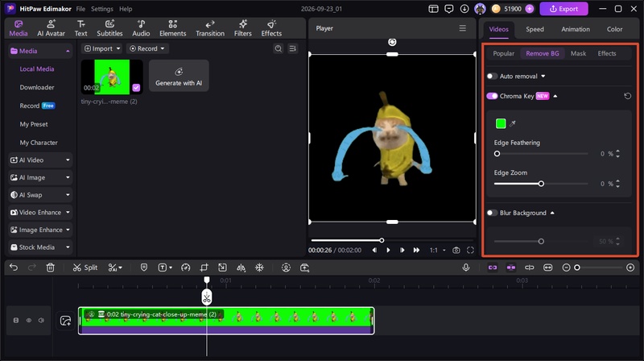
Task: Mute the timeline track audio
Action: pos(41,320)
